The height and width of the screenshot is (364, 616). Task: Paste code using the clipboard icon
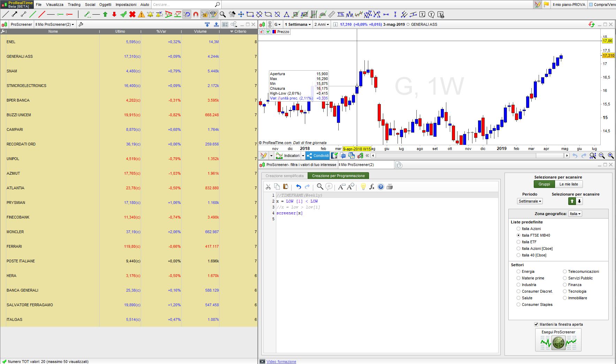click(286, 187)
